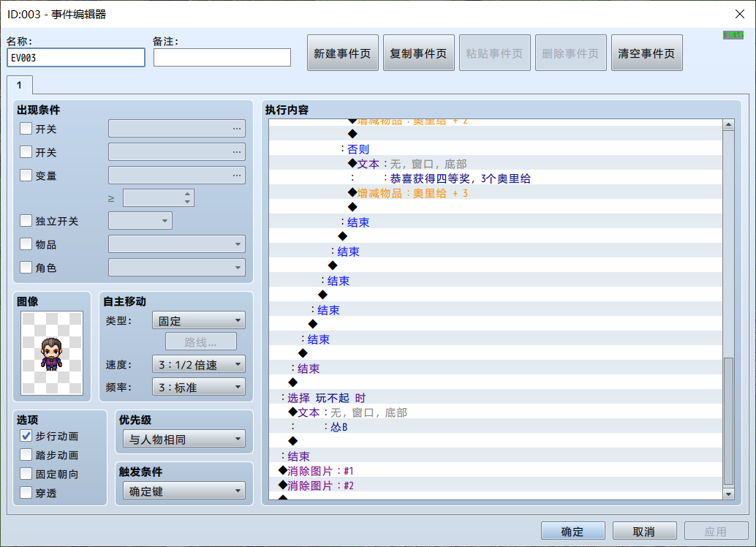Screen dimensions: 756x547
Task: Click the empty diamond line below 增减物品 + 3
Action: click(x=496, y=208)
